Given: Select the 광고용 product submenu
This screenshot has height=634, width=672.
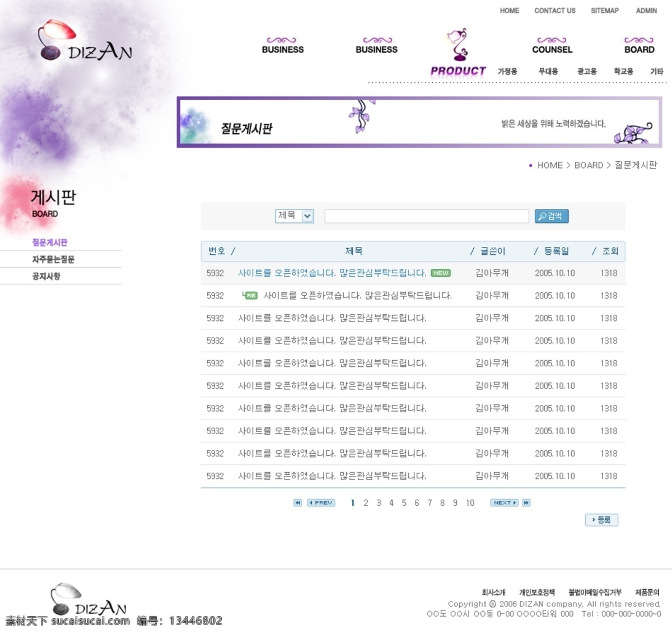Looking at the screenshot, I should pos(587,72).
